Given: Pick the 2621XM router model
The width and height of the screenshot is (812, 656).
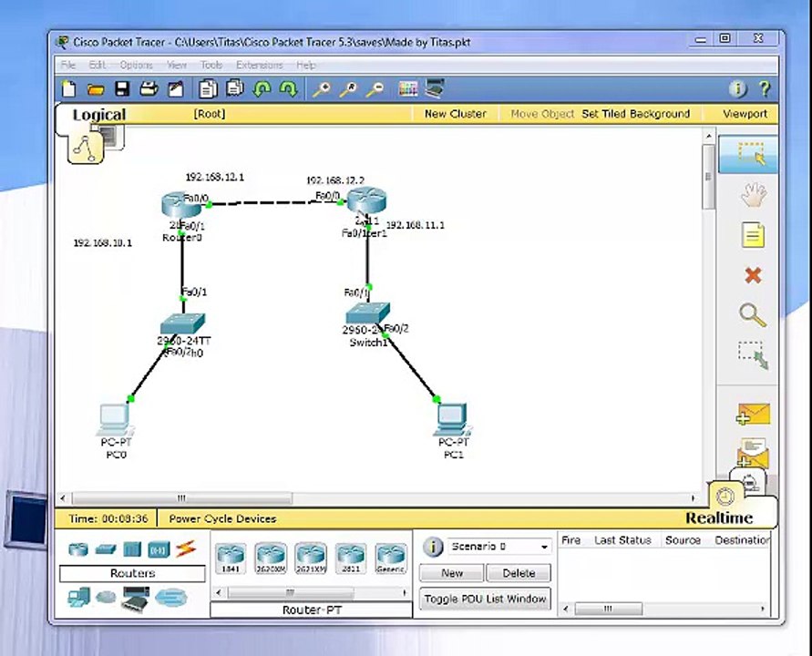Looking at the screenshot, I should (x=311, y=559).
